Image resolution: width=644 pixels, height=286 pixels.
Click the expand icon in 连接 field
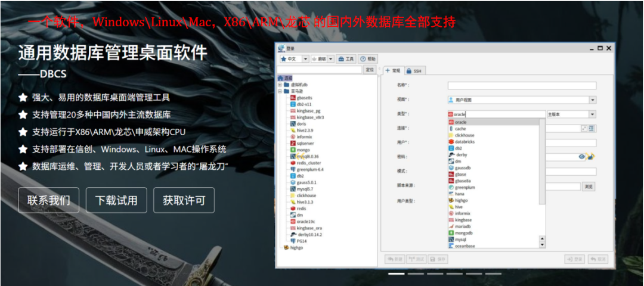click(x=584, y=129)
